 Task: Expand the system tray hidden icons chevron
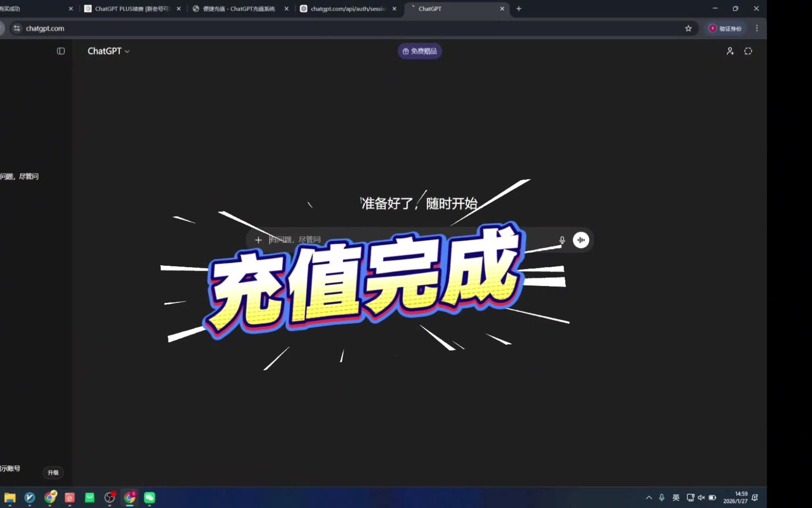649,497
